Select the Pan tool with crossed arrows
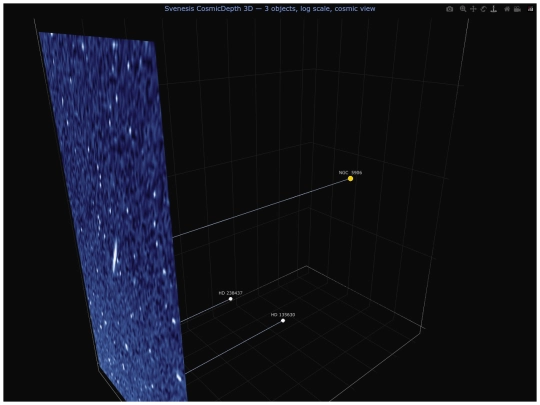This screenshot has height=405, width=540. tap(473, 9)
